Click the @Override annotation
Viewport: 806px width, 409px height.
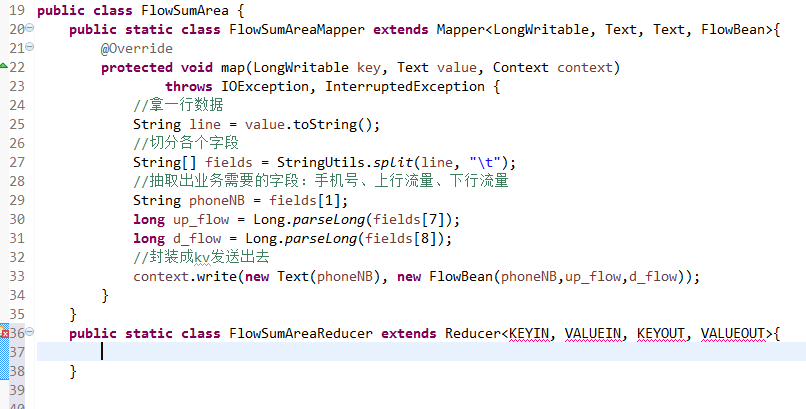[137, 48]
